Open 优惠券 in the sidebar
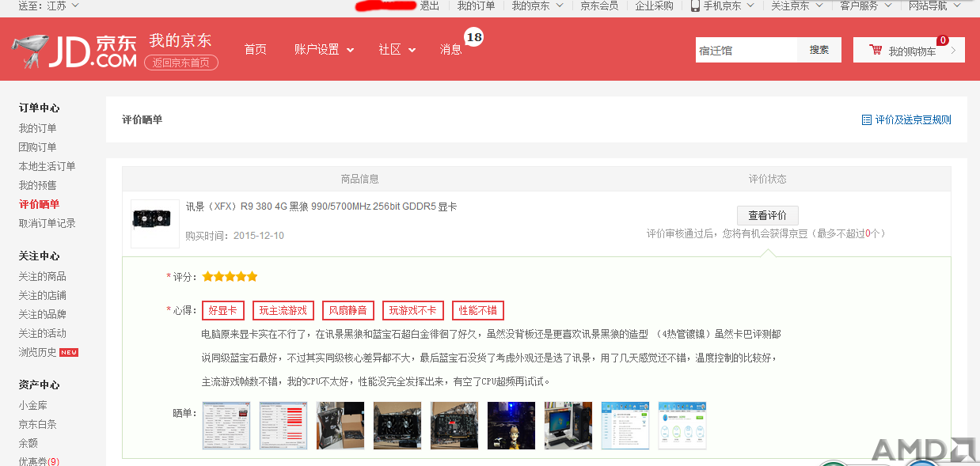The width and height of the screenshot is (980, 466). pos(39,461)
